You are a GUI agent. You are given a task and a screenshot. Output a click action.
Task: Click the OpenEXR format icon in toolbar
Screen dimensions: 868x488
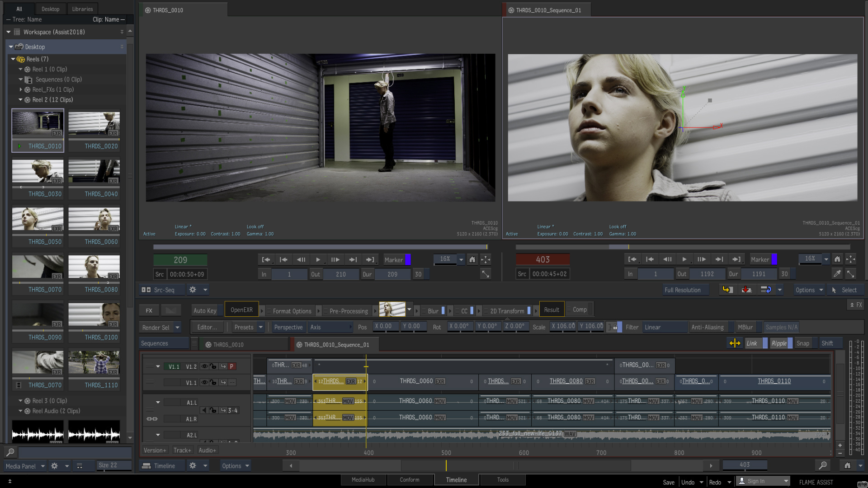241,310
